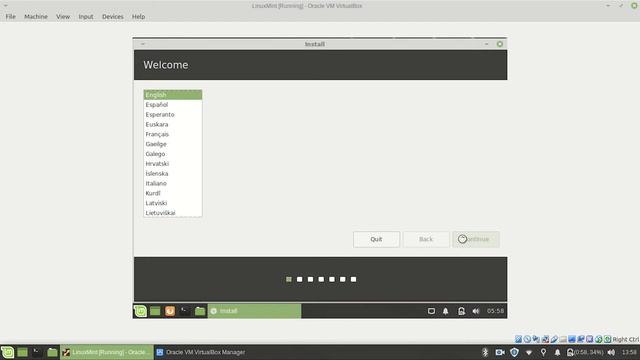Click the host clock showing 13:58
640x360 pixels.
[629, 352]
